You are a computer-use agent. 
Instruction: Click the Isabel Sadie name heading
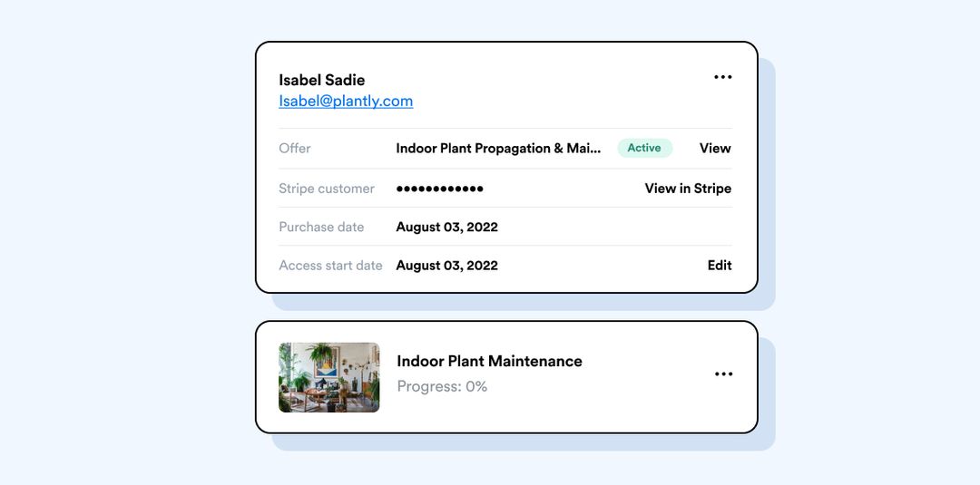[x=321, y=80]
